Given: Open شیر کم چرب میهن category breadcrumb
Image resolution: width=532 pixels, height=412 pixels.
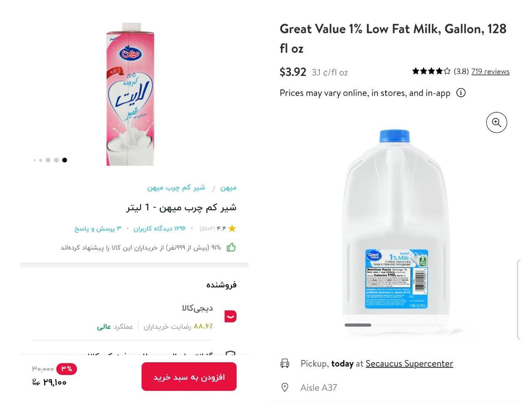Looking at the screenshot, I should click(176, 188).
